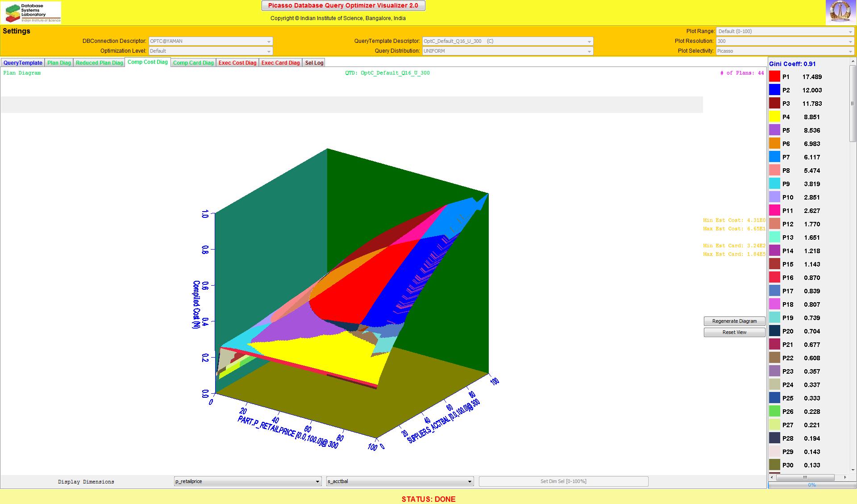Expand the QueryTemplate Descriptor combo box
The image size is (857, 504).
pos(508,41)
